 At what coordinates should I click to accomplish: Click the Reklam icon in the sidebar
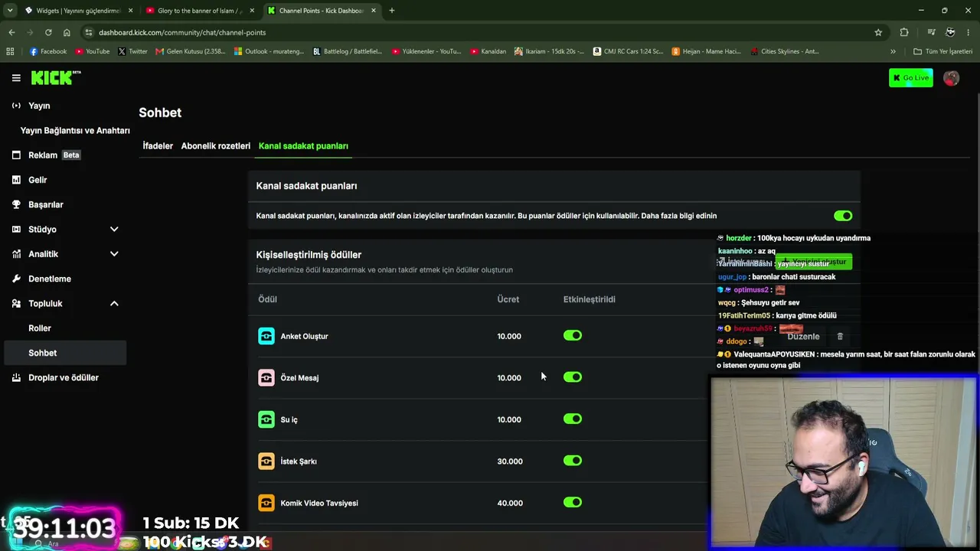pyautogui.click(x=16, y=155)
